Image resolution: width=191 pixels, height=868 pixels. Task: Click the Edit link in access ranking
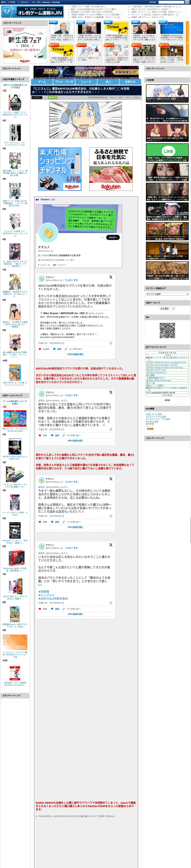pos(148,393)
